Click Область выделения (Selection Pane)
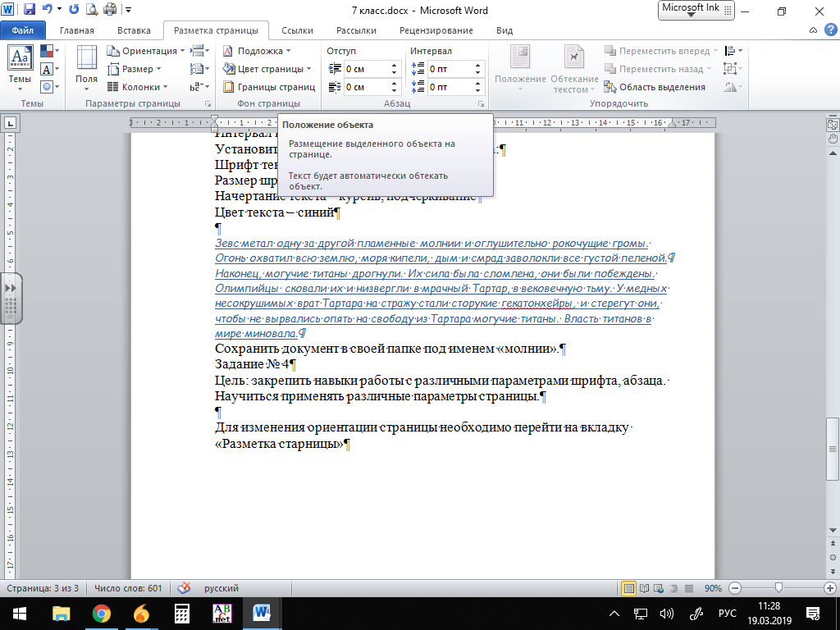 pos(655,87)
